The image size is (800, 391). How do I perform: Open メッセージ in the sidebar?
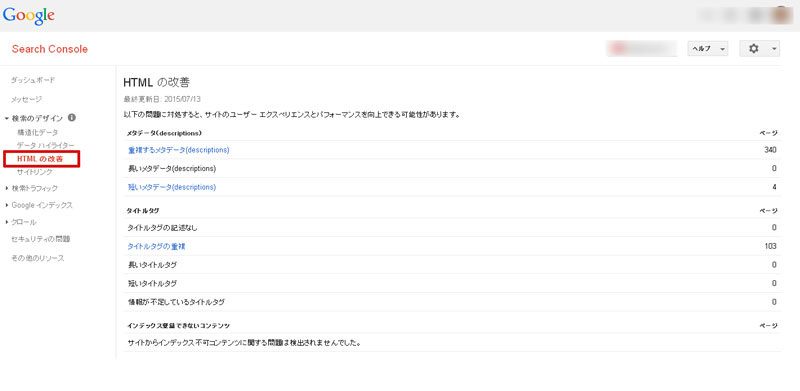[27, 100]
